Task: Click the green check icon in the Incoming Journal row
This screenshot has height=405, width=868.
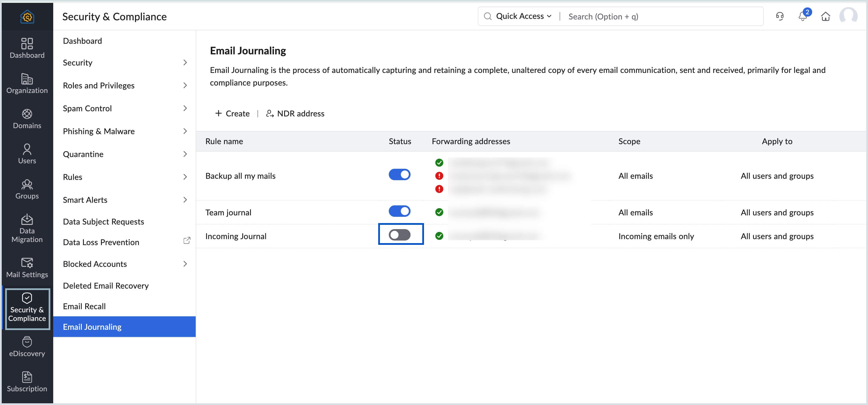Action: point(439,235)
